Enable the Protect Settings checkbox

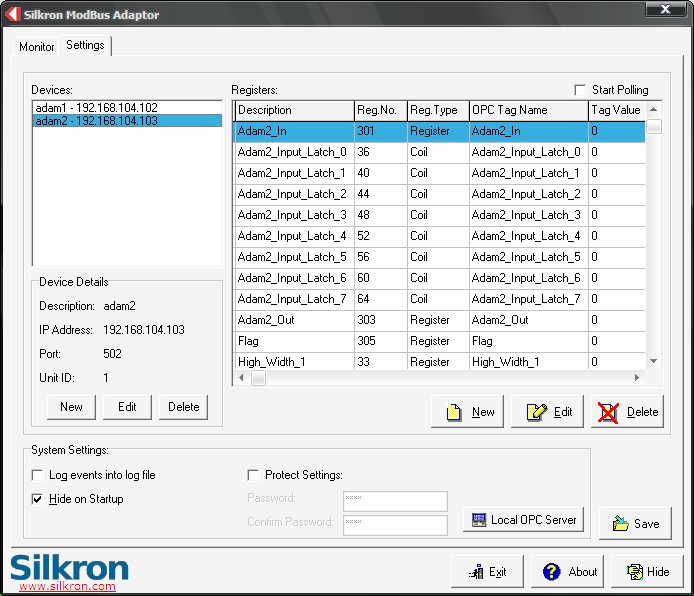coord(253,475)
